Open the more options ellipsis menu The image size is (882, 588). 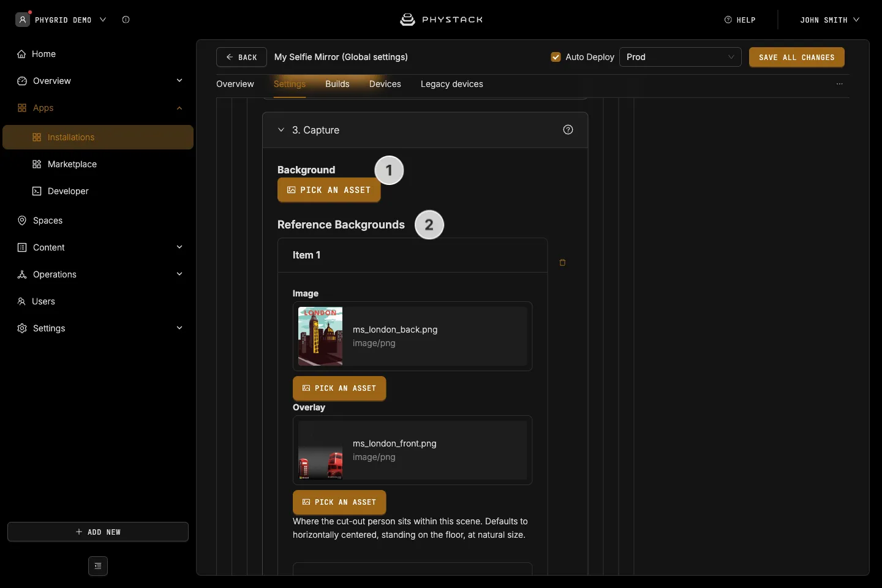point(840,84)
